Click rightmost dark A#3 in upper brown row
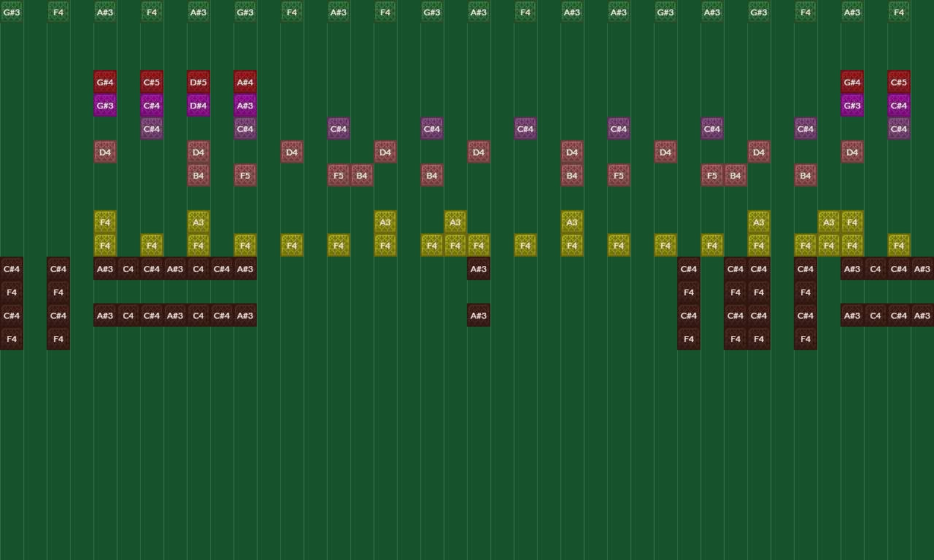The height and width of the screenshot is (560, 934). tap(922, 268)
